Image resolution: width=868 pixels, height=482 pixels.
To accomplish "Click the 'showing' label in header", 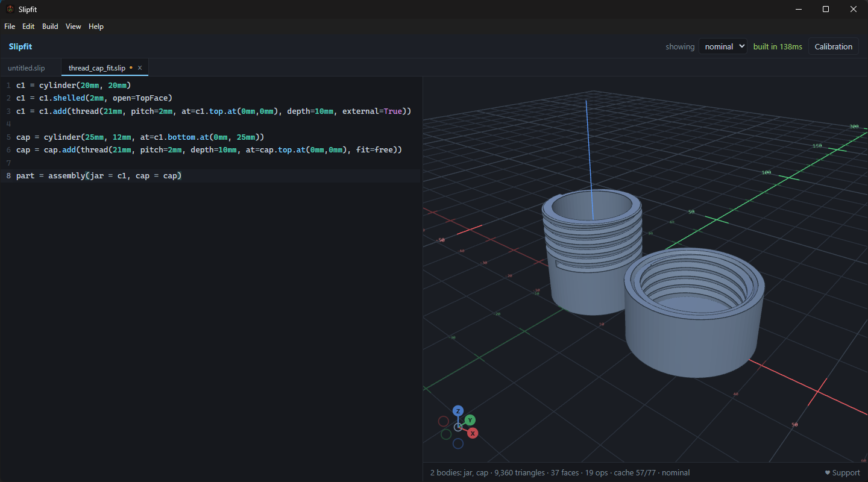I will point(680,46).
